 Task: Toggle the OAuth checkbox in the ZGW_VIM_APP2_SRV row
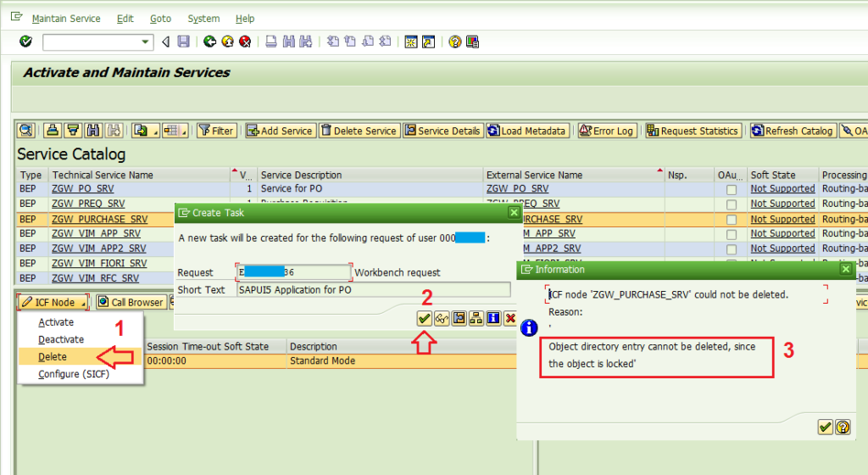[x=732, y=249]
